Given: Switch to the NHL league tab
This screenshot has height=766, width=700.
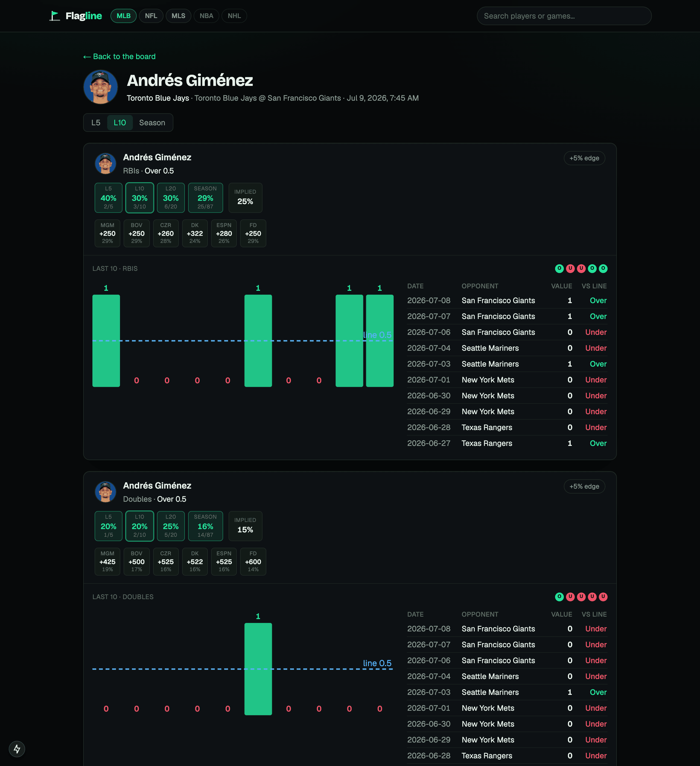Looking at the screenshot, I should pos(234,16).
